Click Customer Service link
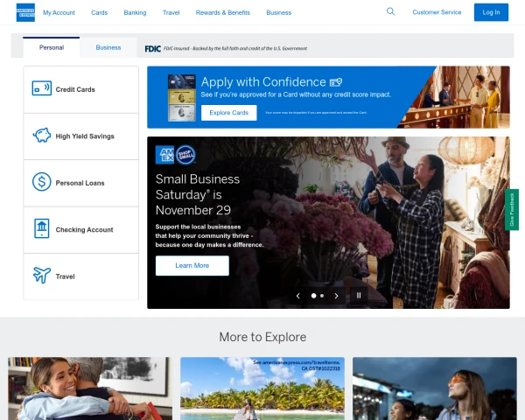 (x=437, y=12)
